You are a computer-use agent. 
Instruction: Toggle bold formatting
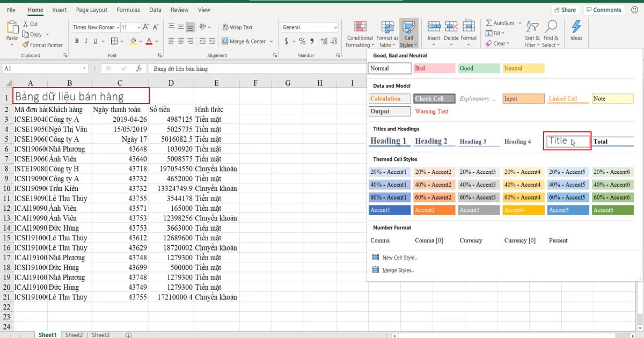pyautogui.click(x=76, y=40)
